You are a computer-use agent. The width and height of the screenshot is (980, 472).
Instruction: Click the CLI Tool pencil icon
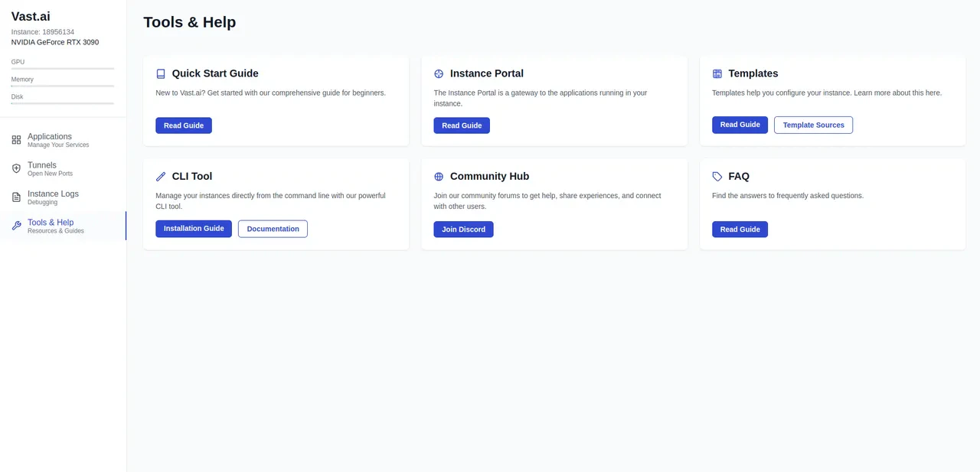pos(160,176)
